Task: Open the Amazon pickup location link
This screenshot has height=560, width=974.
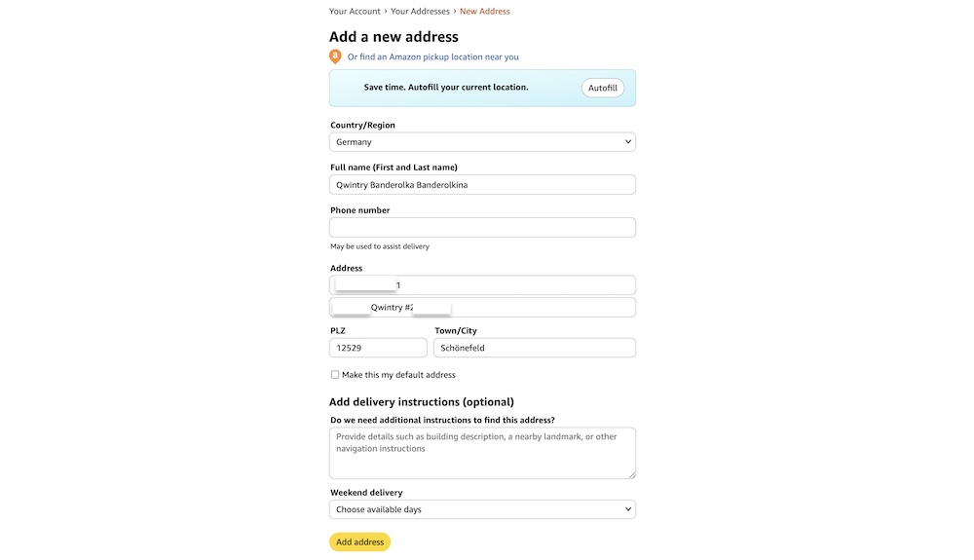Action: pos(432,57)
